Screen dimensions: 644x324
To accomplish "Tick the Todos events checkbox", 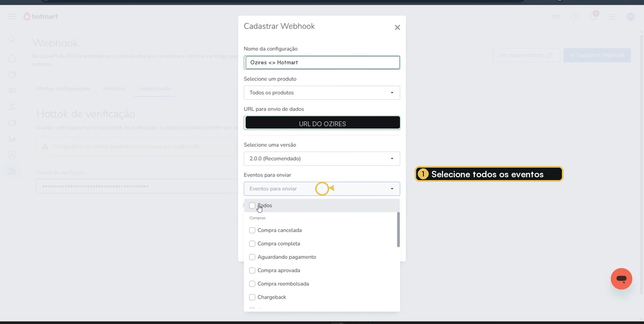I will click(x=252, y=205).
